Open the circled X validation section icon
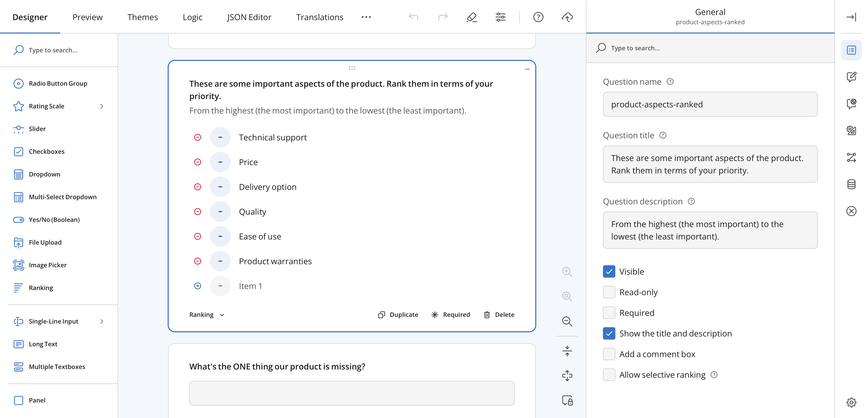The width and height of the screenshot is (868, 418). tap(851, 211)
